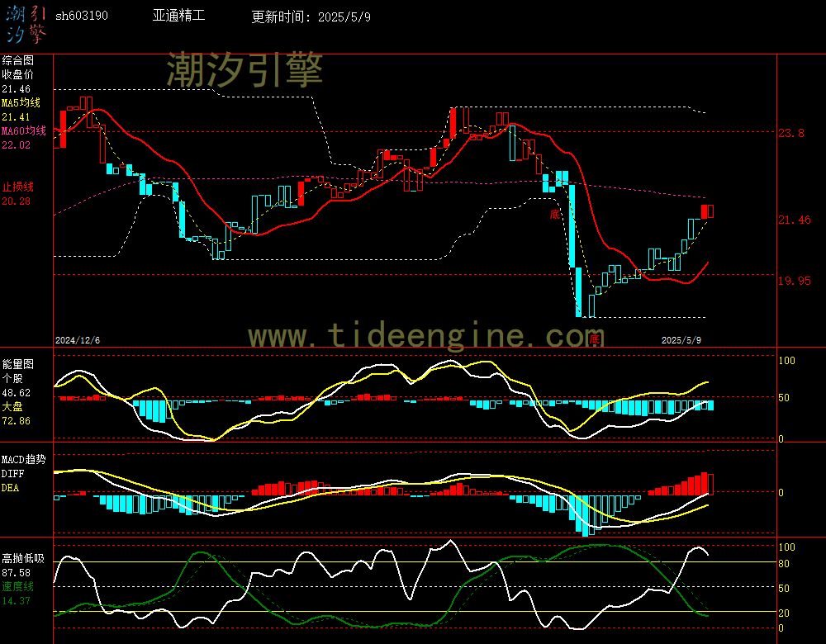Click the 收盘价 legend label
The image size is (826, 644).
[18, 75]
